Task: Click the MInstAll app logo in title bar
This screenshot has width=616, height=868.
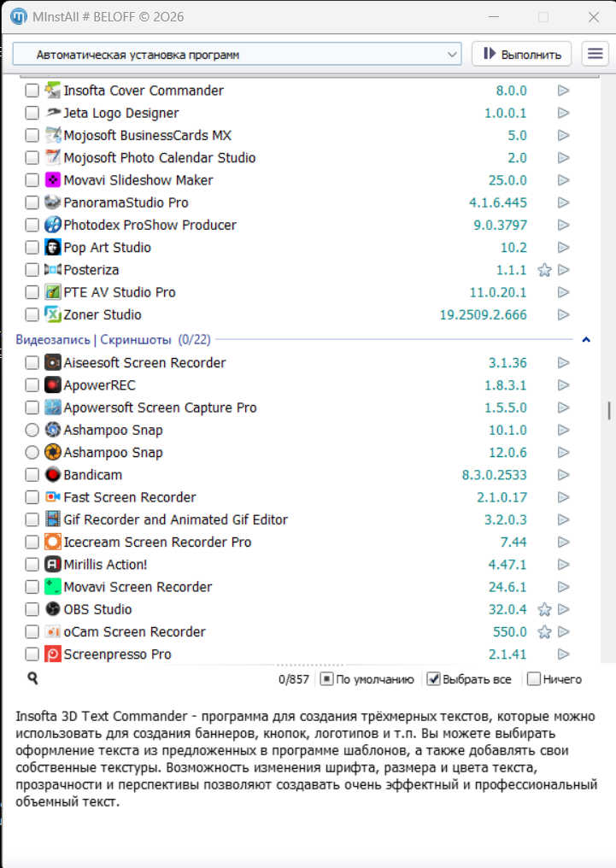Action: (19, 16)
